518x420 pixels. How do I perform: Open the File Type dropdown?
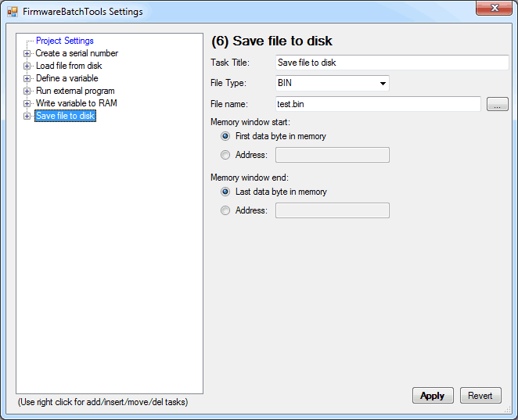(383, 83)
